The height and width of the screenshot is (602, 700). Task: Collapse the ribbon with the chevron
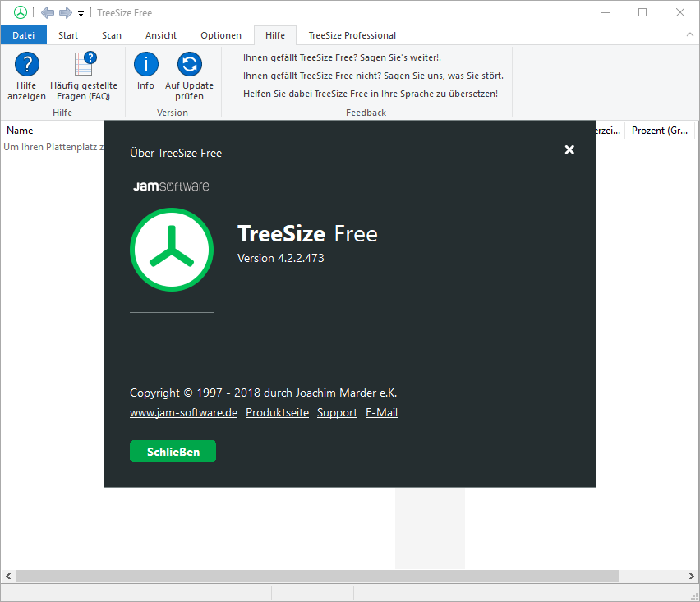tap(690, 34)
